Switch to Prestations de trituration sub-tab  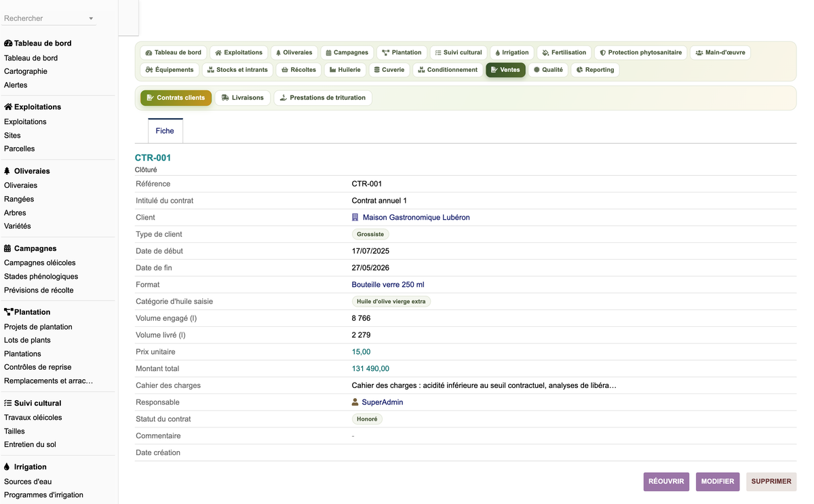click(323, 98)
